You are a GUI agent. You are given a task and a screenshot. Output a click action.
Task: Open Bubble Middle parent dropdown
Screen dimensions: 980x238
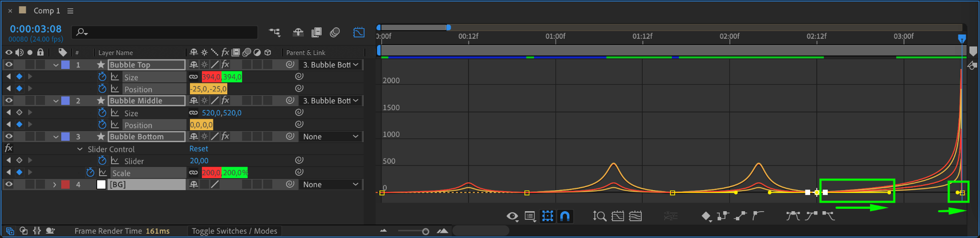tap(330, 101)
